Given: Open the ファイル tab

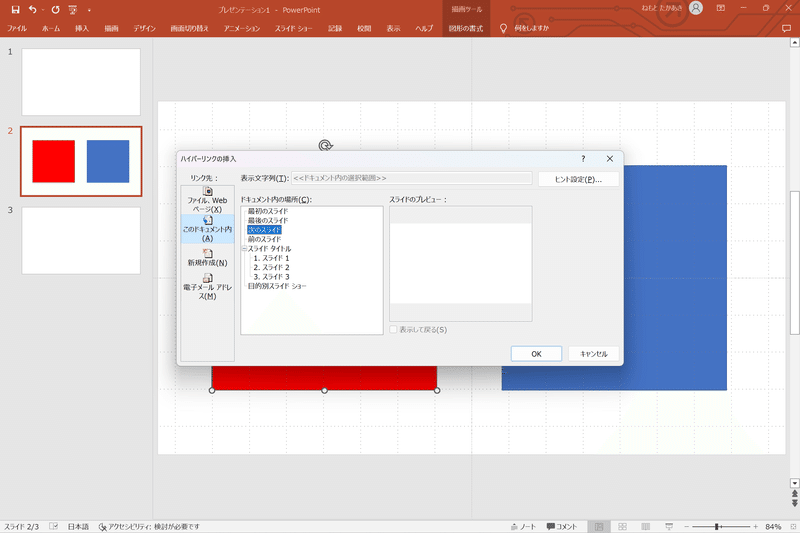Looking at the screenshot, I should click(17, 29).
